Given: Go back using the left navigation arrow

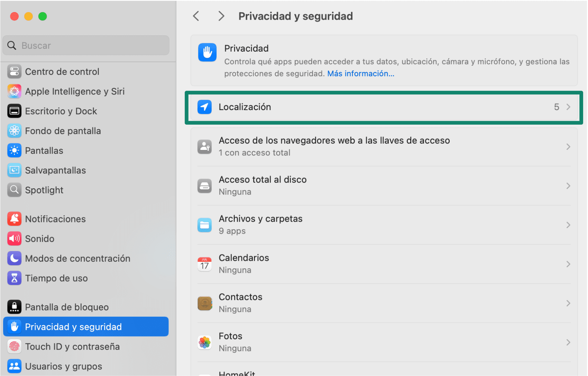Looking at the screenshot, I should 196,16.
